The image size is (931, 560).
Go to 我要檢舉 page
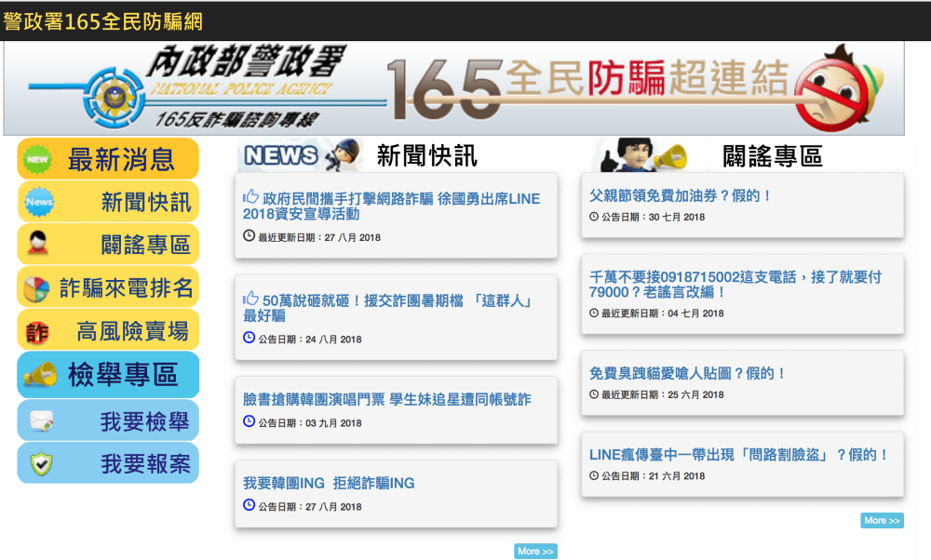tap(108, 420)
